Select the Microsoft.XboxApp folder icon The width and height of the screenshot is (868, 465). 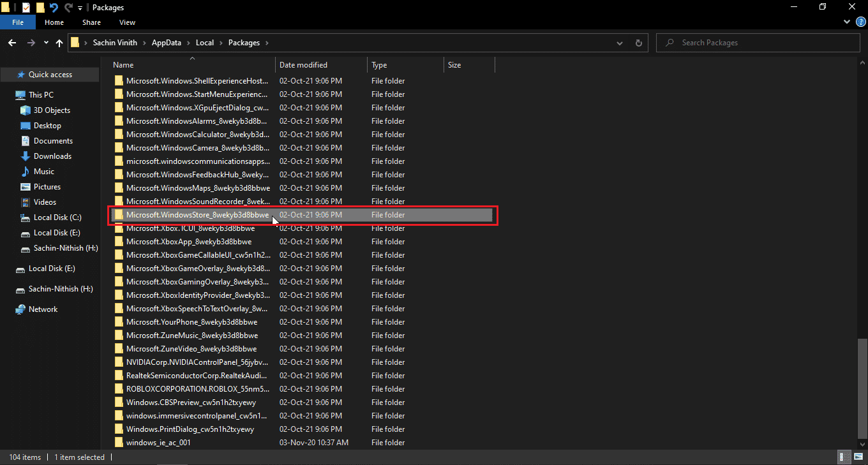tap(118, 242)
